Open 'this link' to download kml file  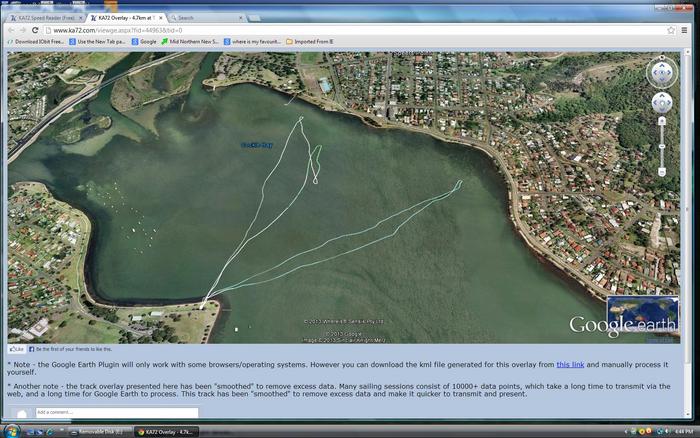570,364
